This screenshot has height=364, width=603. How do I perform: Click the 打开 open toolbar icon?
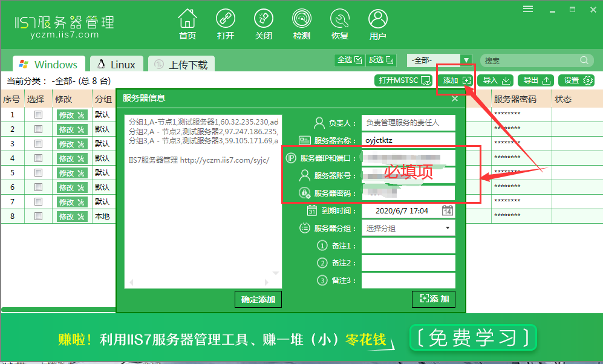(x=226, y=24)
